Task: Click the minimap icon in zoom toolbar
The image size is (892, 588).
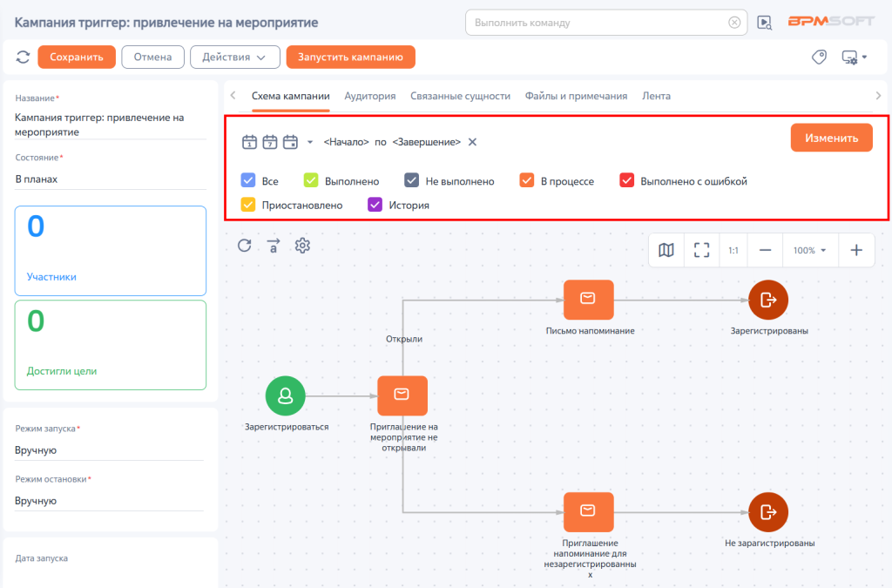Action: click(x=666, y=250)
